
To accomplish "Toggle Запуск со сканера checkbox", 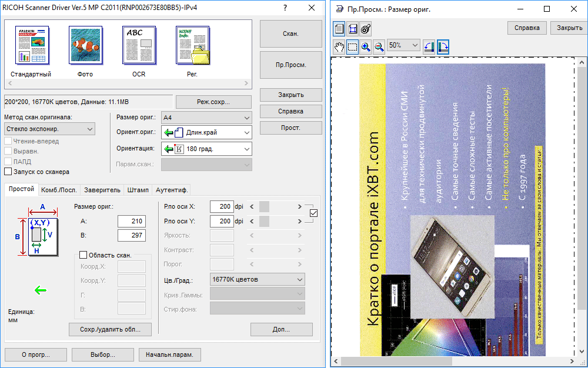I will pyautogui.click(x=8, y=172).
